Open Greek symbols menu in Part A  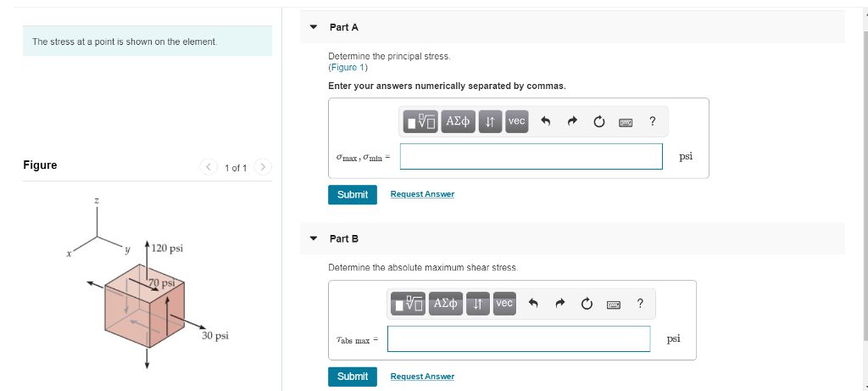(x=457, y=121)
